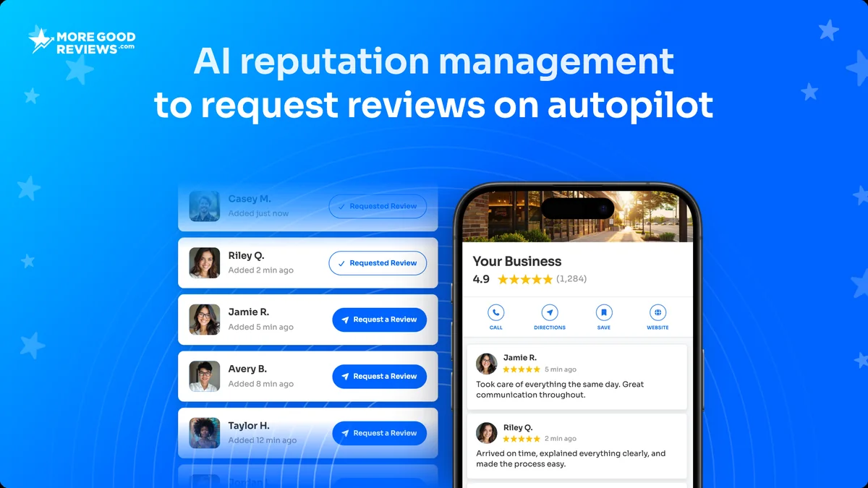Click the 'AI reputation management' headline
Viewport: 868px width, 488px height.
click(434, 61)
